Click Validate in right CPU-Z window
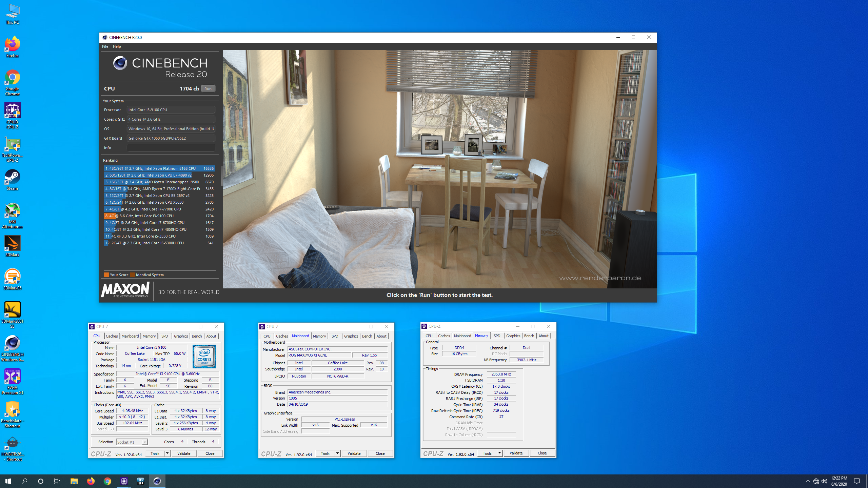This screenshot has height=488, width=868. pyautogui.click(x=516, y=453)
